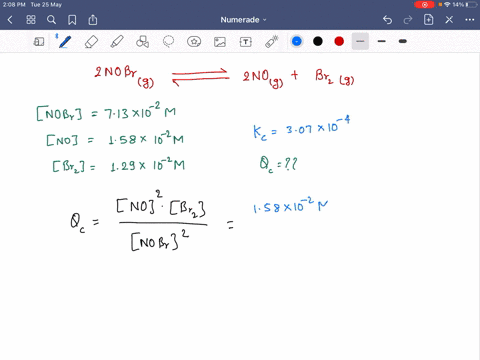
Task: Open the share export menu
Action: pyautogui.click(x=93, y=20)
